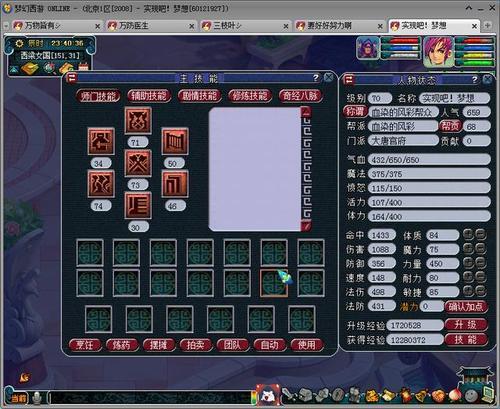This screenshot has height=409, width=500.
Task: Open help on the main skills panel
Action: click(315, 78)
